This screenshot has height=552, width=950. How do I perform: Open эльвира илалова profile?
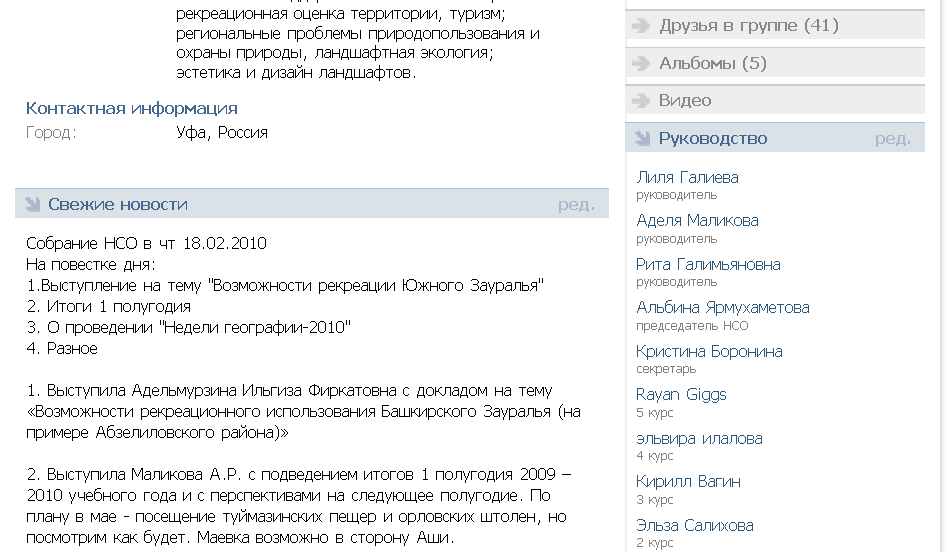[699, 439]
